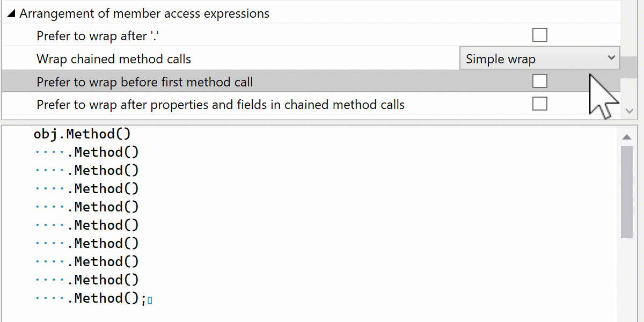644x322 pixels.
Task: Enable 'Prefer to wrap after properties and fields'
Action: (539, 104)
